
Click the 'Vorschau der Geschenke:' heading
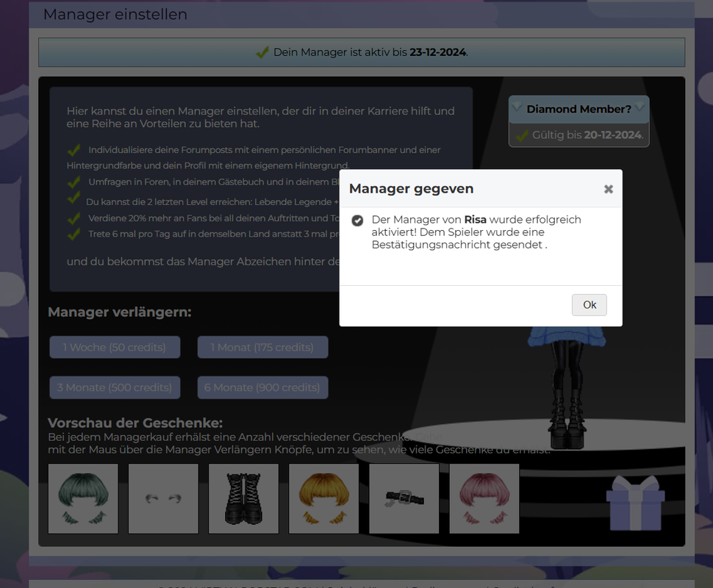(x=135, y=423)
